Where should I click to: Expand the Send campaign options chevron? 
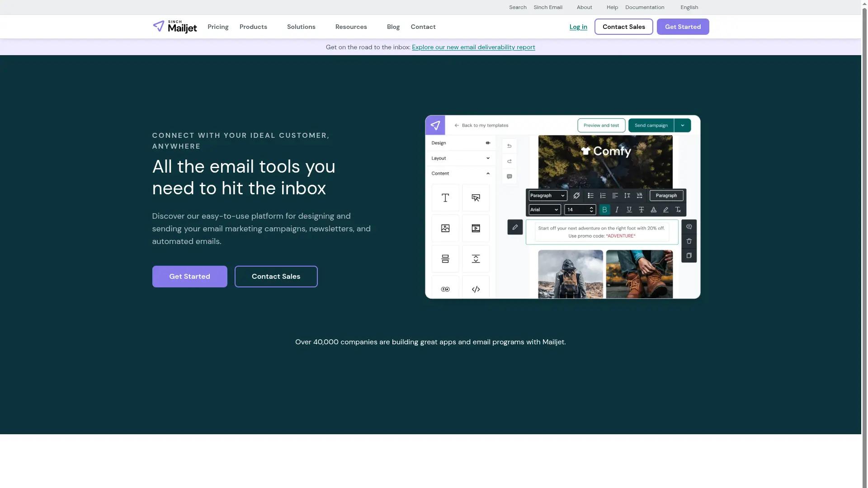coord(683,125)
